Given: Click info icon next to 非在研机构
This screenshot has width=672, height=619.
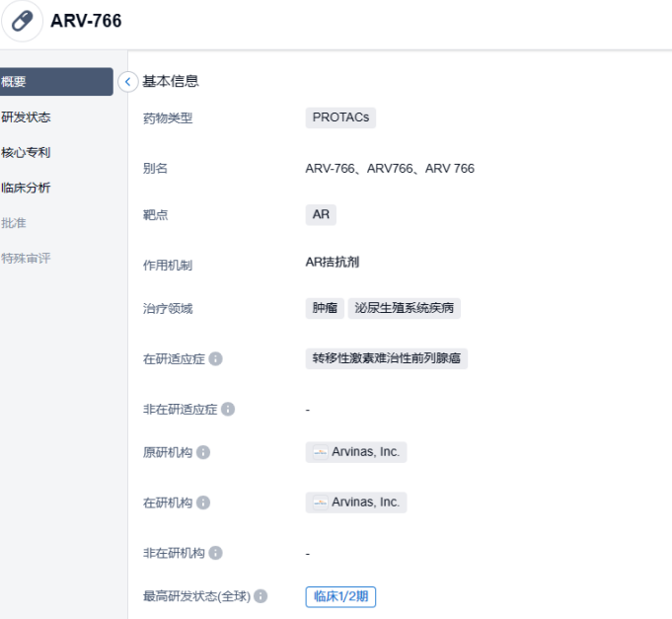Looking at the screenshot, I should pos(215,553).
